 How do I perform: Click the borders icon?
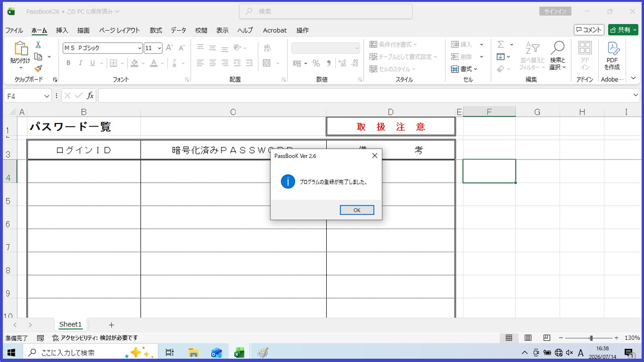pos(113,63)
